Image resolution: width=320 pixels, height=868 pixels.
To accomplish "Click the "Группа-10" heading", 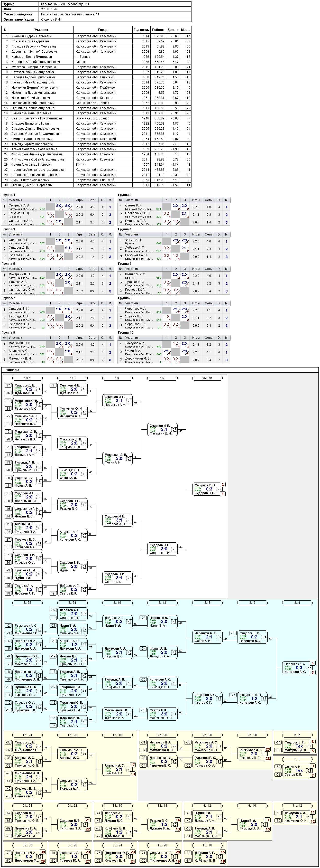I will coord(126,332).
